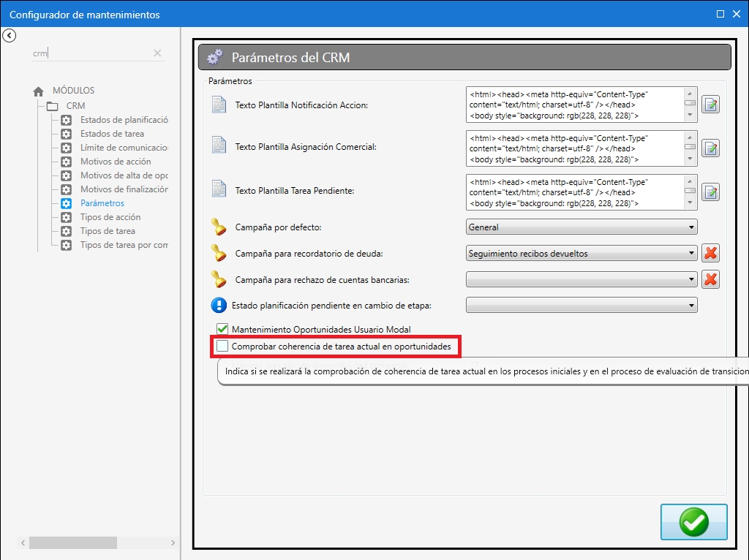The width and height of the screenshot is (749, 560).
Task: Open Campaña para recordatorio de deuda dropdown
Action: pos(581,253)
